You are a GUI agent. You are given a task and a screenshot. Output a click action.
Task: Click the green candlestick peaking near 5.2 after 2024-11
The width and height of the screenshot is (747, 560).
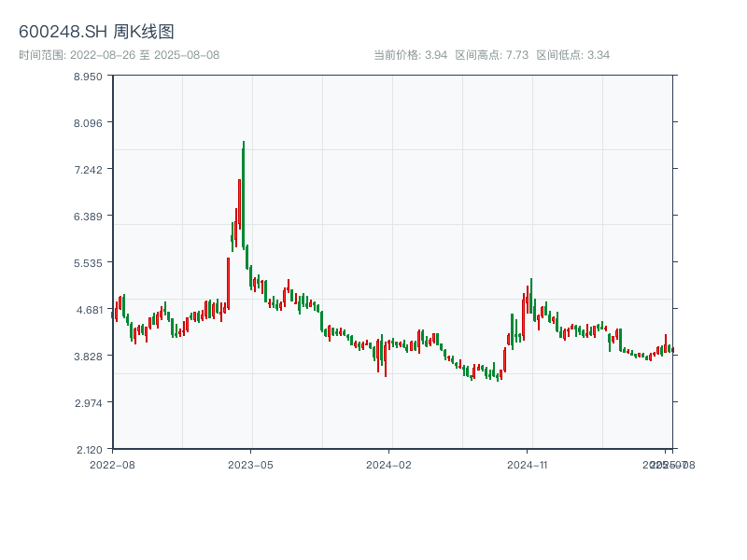[531, 295]
